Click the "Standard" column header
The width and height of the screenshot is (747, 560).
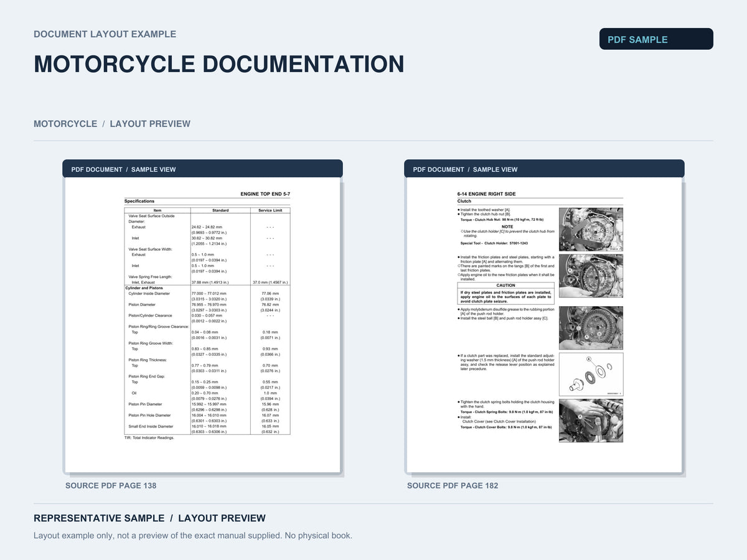[220, 210]
